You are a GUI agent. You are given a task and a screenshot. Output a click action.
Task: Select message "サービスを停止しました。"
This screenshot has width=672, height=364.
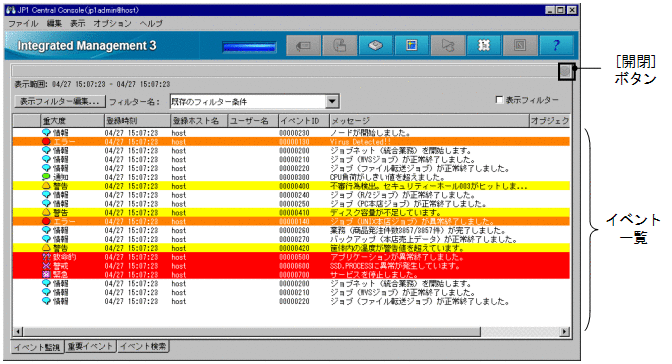(x=374, y=275)
